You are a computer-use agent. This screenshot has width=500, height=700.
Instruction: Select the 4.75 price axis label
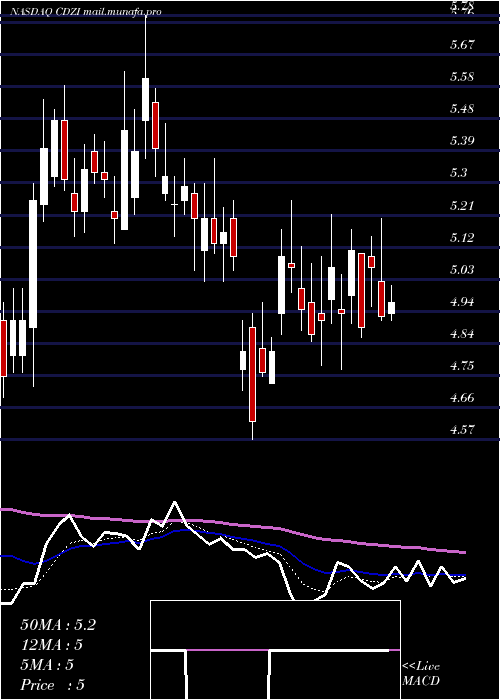[462, 366]
